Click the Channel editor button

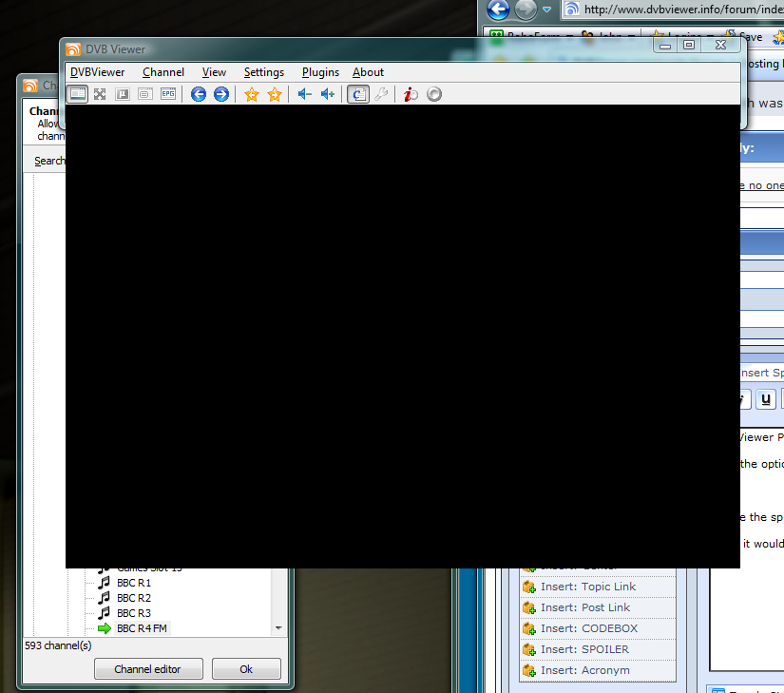147,669
